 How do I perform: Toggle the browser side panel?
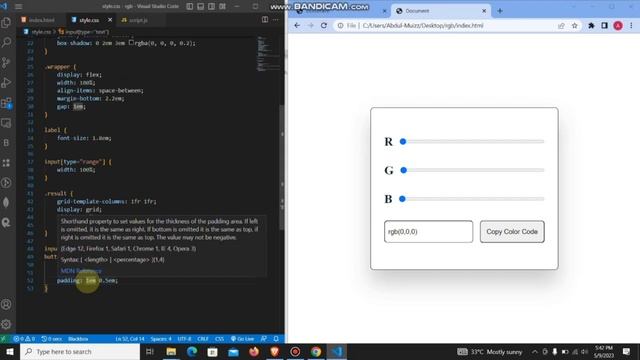pyautogui.click(x=604, y=25)
